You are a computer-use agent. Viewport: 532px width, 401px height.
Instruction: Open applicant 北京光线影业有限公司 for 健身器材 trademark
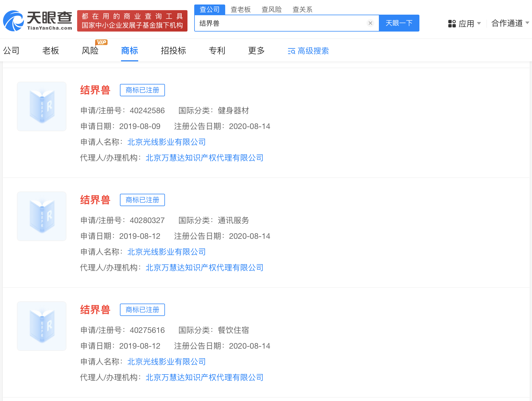(167, 142)
